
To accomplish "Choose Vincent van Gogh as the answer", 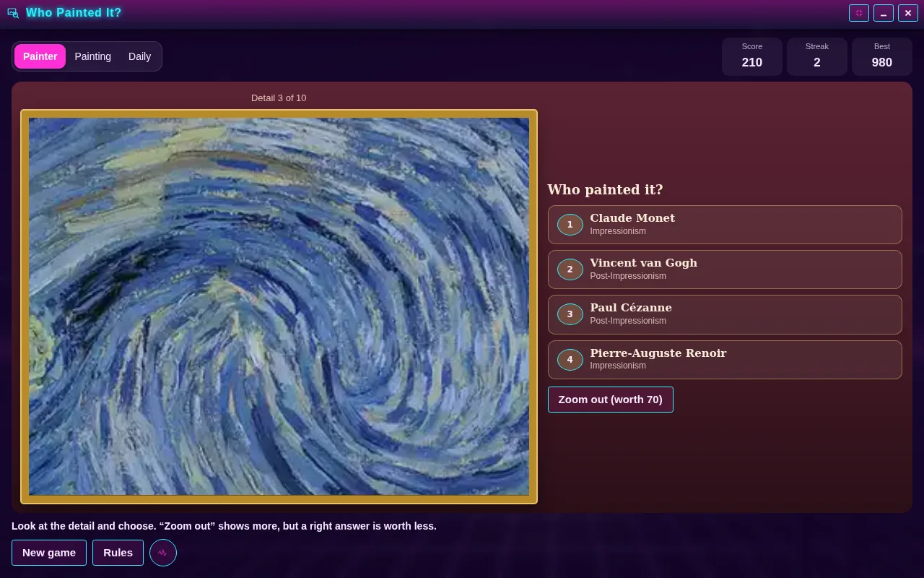I will click(725, 269).
